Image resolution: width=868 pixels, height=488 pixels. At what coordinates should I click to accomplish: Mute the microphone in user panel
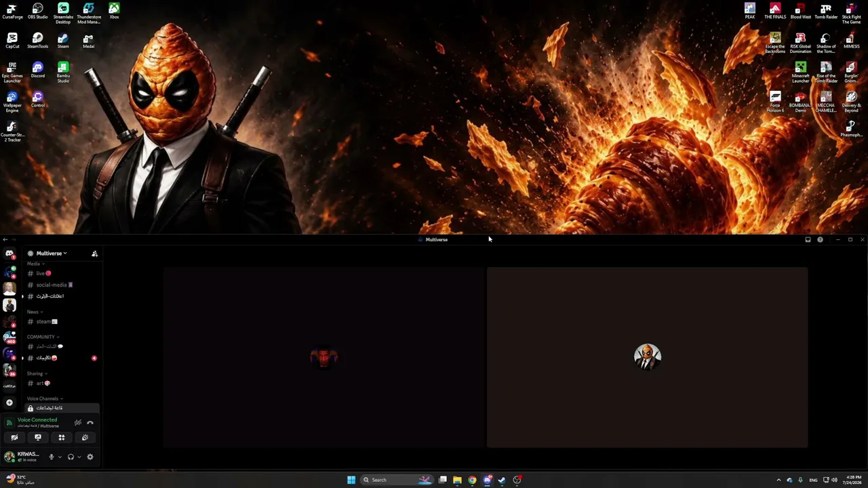51,457
